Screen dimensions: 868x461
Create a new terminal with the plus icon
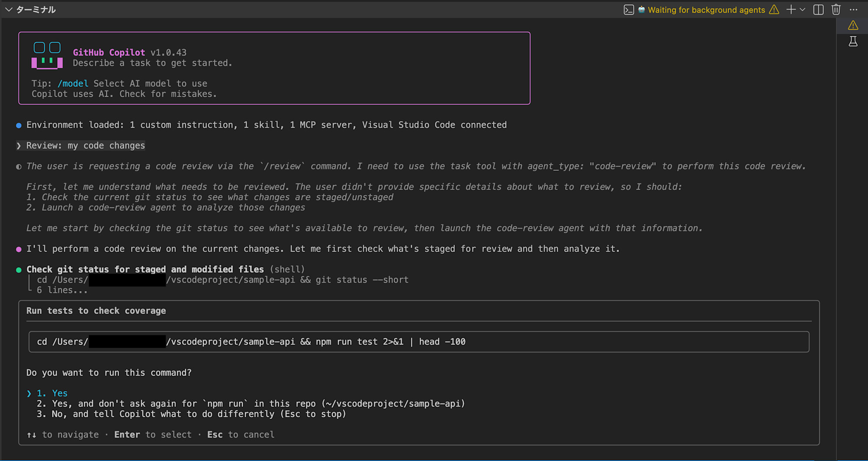[791, 10]
